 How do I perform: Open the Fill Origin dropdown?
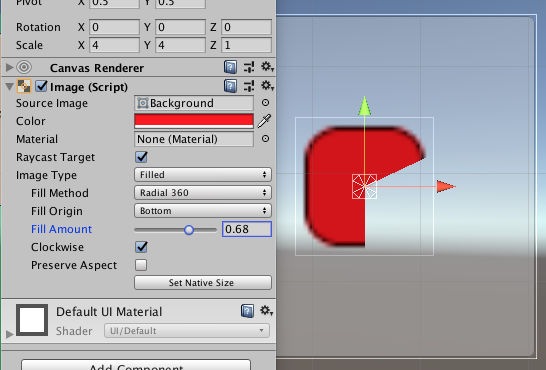(203, 211)
